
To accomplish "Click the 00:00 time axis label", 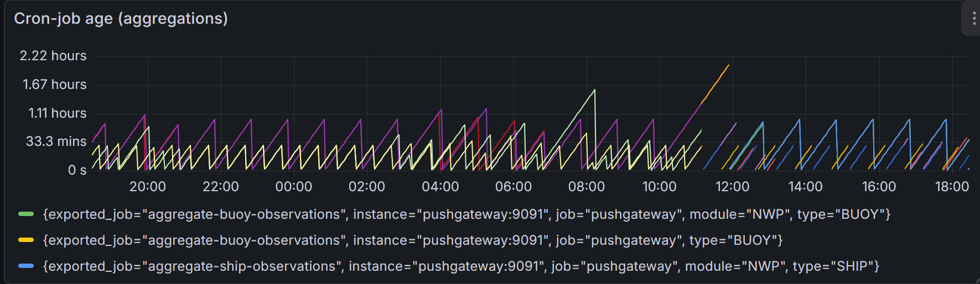I will [294, 187].
